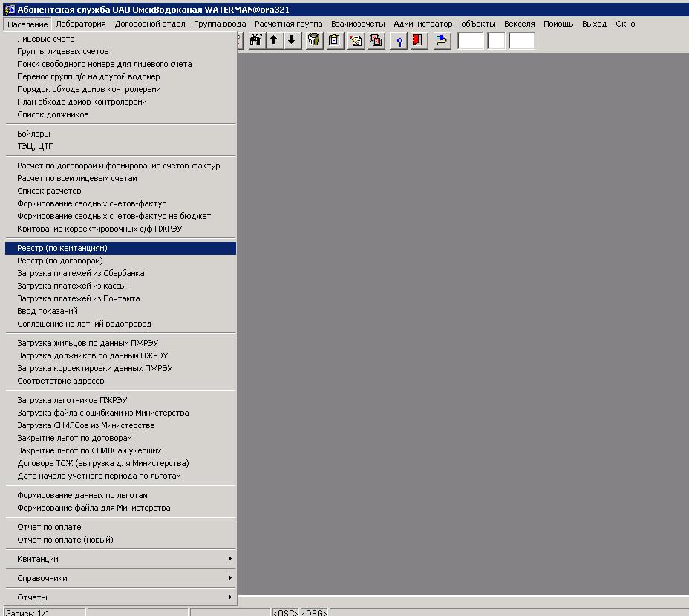Image resolution: width=689 pixels, height=616 pixels.
Task: Select Загрузка платежей из Сбербанка
Action: point(81,273)
